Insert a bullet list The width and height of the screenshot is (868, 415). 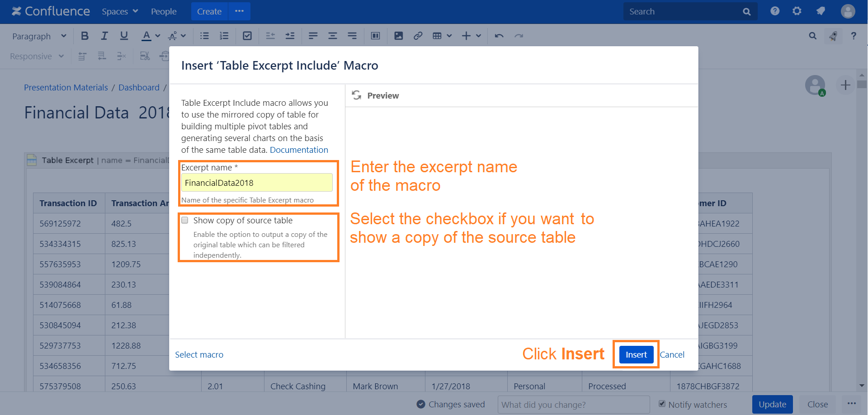[x=204, y=36]
